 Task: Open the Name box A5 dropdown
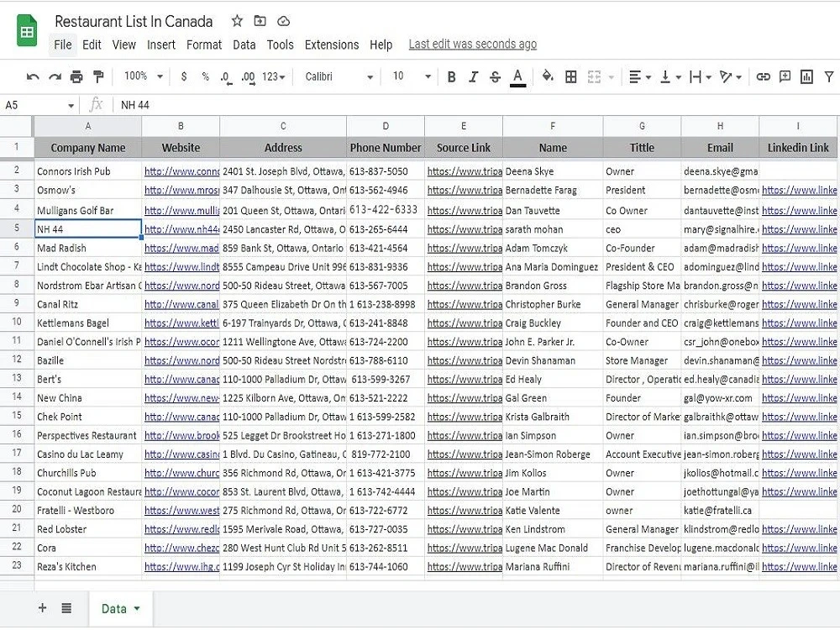(71, 106)
